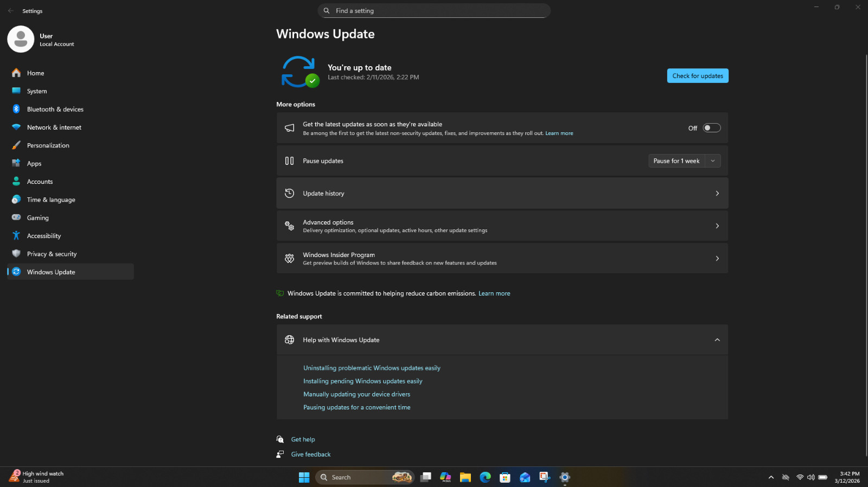
Task: Open Windows Insider Program chevron
Action: (717, 259)
